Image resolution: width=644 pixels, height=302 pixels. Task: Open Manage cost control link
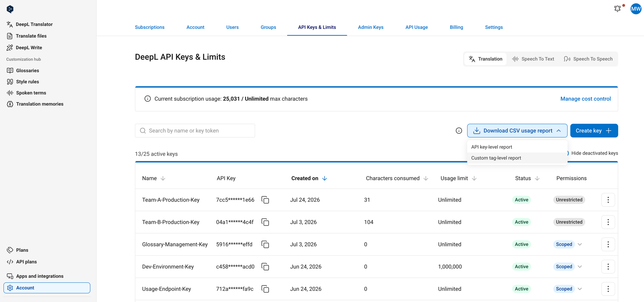[x=585, y=99]
